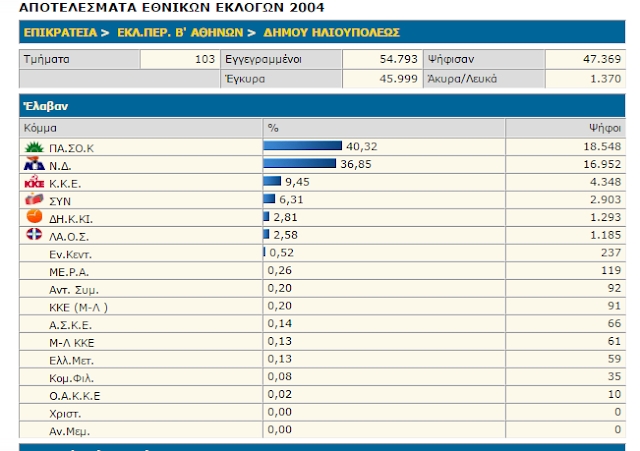
Task: Click the Κ.Κ.Ε. vote count 4.348
Action: click(606, 182)
